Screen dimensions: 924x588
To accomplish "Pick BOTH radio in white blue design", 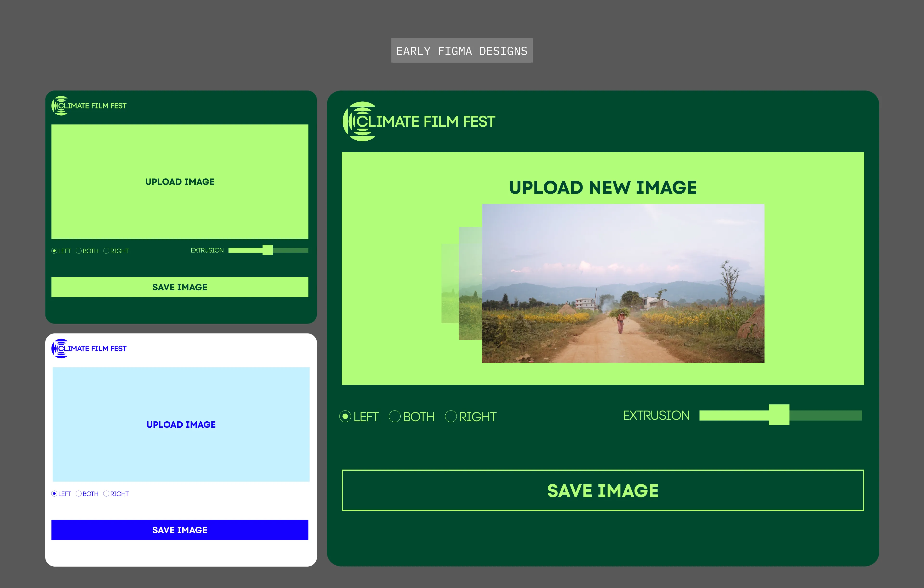I will coord(79,494).
